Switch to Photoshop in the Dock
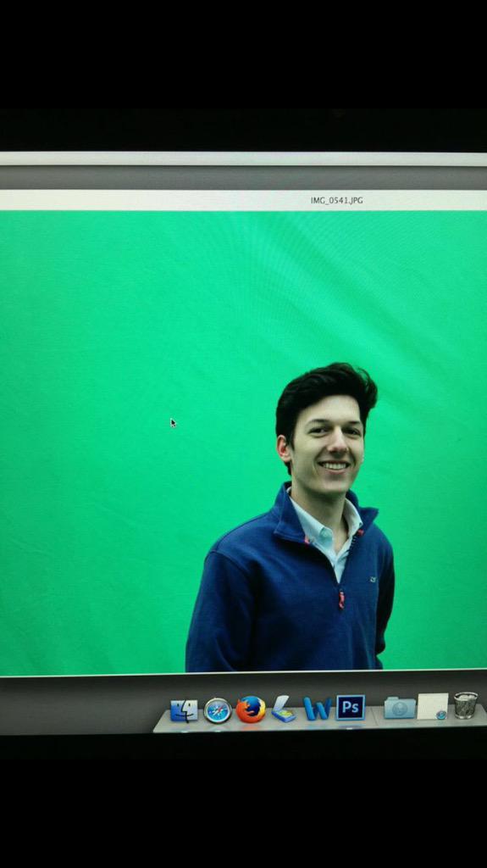The image size is (487, 868). click(351, 708)
